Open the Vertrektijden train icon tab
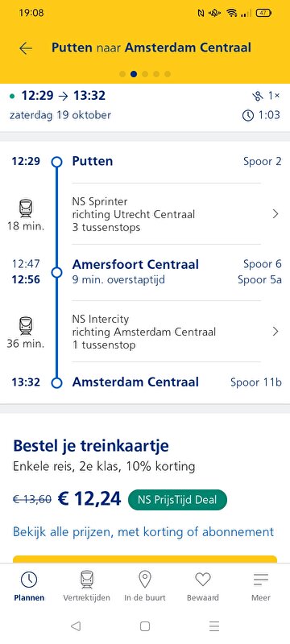290x644 pixels. [x=87, y=587]
